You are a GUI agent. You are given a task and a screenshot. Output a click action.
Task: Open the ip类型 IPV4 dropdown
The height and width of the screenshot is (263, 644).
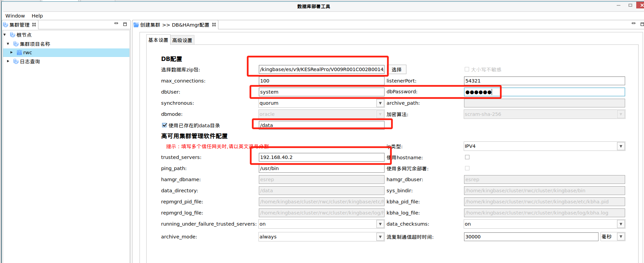click(621, 146)
